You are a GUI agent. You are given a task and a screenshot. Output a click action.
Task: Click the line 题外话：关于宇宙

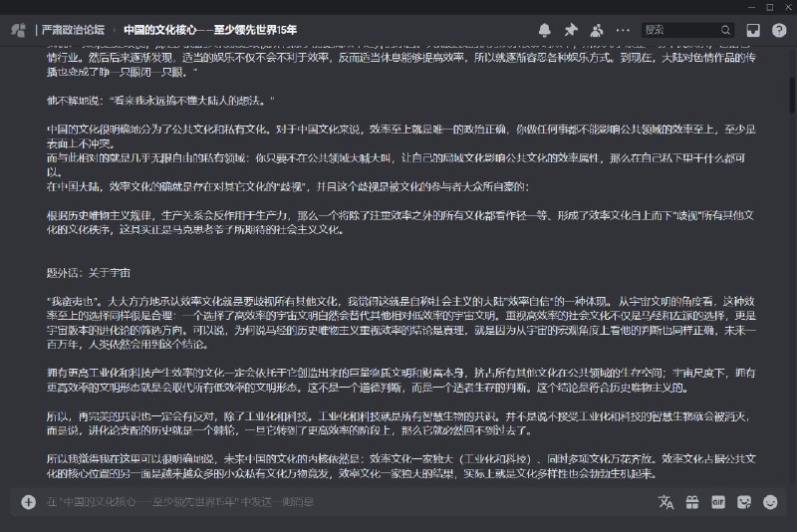click(89, 273)
